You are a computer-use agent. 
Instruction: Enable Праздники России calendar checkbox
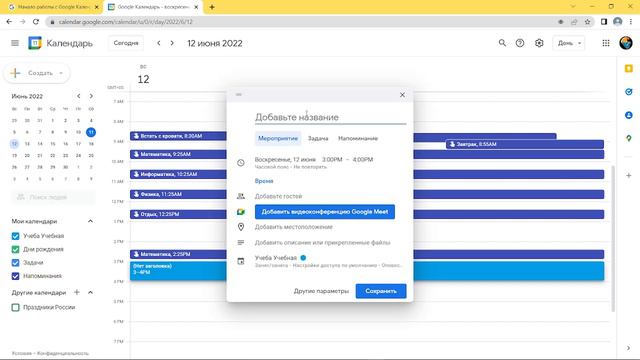click(16, 307)
